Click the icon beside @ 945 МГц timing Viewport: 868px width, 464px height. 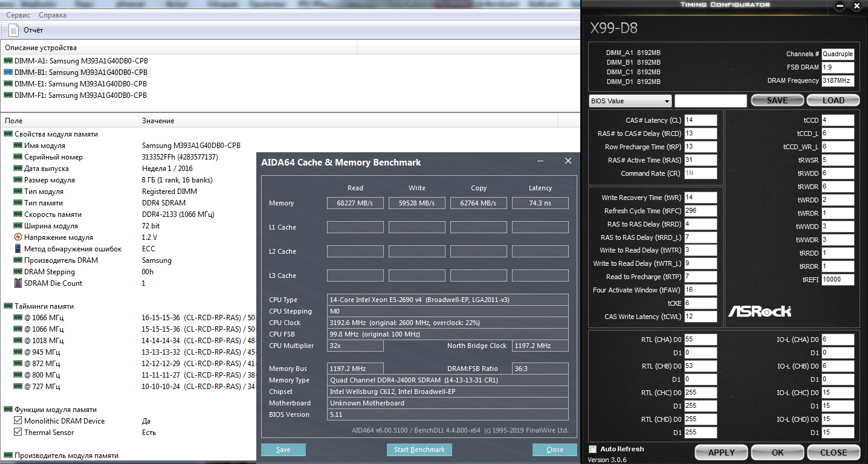click(x=18, y=352)
